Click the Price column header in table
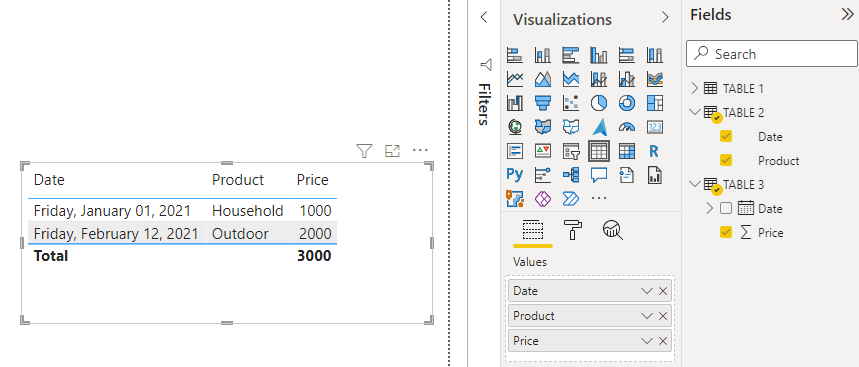Image resolution: width=859 pixels, height=367 pixels. pyautogui.click(x=312, y=180)
